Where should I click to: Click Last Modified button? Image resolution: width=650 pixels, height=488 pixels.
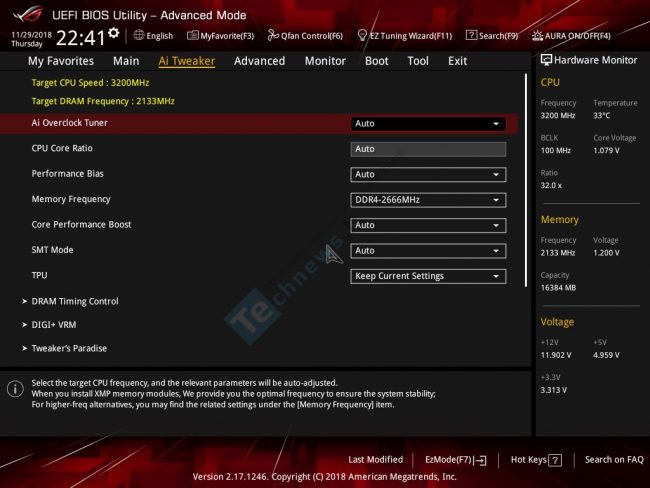click(376, 459)
